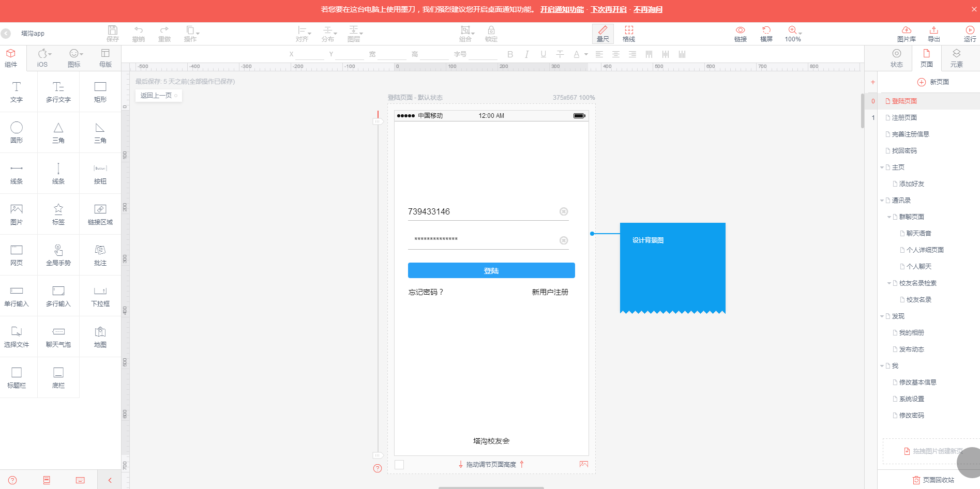Click 开启通知功能 link in banner
Screen dimensions: 980x489
point(562,9)
